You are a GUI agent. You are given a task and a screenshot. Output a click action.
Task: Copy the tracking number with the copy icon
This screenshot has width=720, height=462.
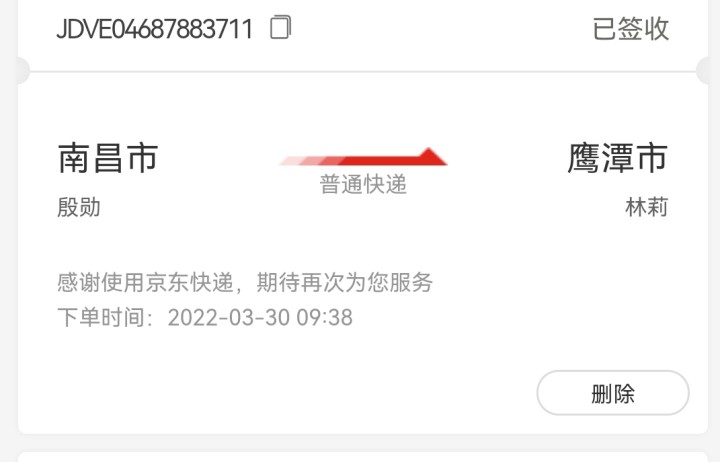[280, 27]
